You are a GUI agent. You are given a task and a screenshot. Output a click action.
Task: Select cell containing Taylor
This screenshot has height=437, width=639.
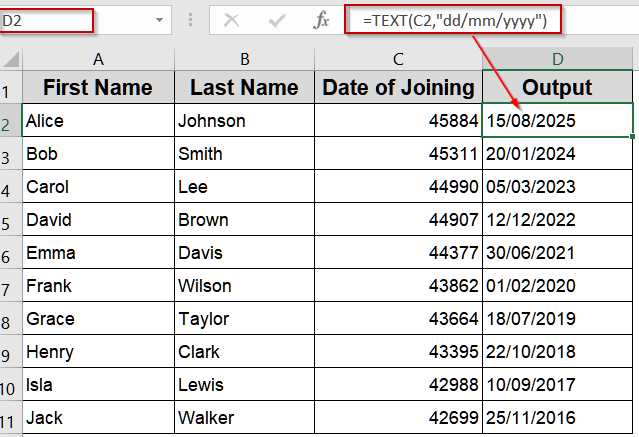(x=245, y=318)
